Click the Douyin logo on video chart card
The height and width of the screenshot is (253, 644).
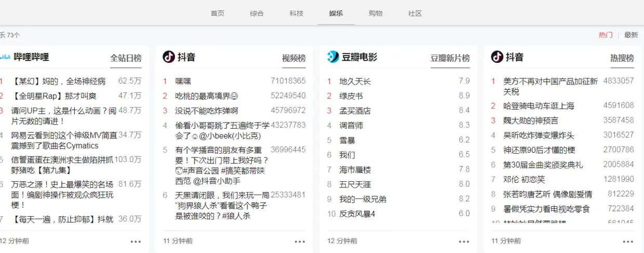pos(169,57)
